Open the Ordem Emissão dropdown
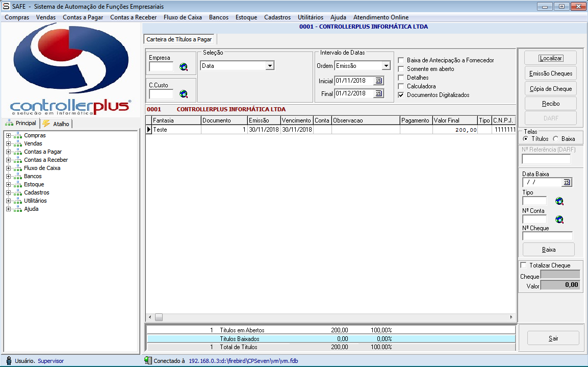Image resolution: width=588 pixels, height=367 pixels. click(x=386, y=66)
